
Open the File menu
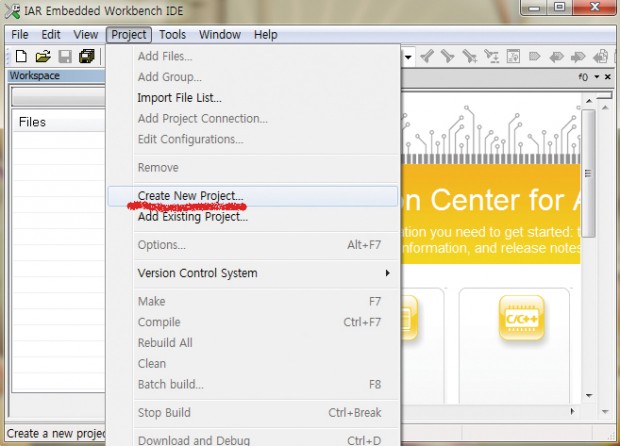20,35
